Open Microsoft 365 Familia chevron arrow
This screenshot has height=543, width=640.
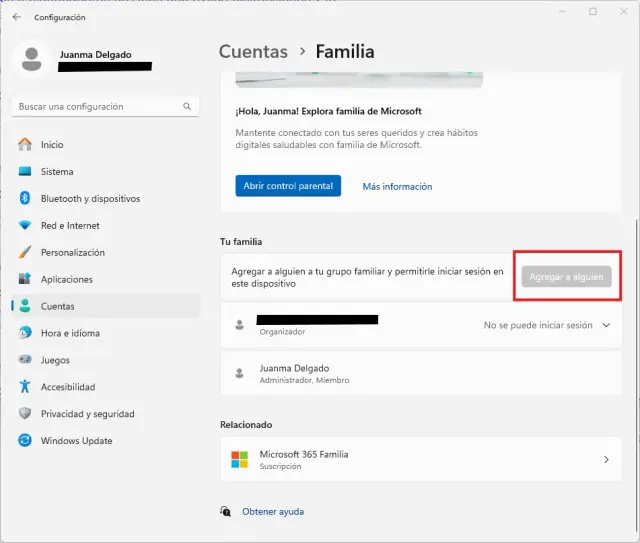coord(606,460)
